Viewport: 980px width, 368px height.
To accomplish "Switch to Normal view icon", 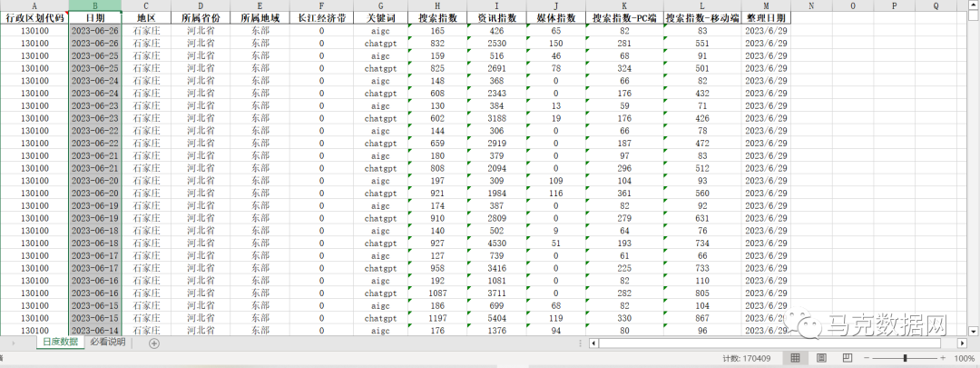I will point(795,357).
